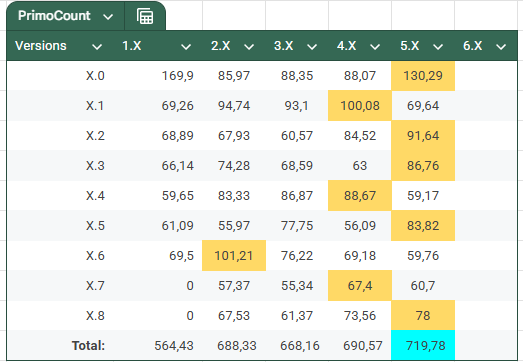Image resolution: width=523 pixels, height=362 pixels.
Task: Select the cell containing 84,52
Action: (x=360, y=136)
